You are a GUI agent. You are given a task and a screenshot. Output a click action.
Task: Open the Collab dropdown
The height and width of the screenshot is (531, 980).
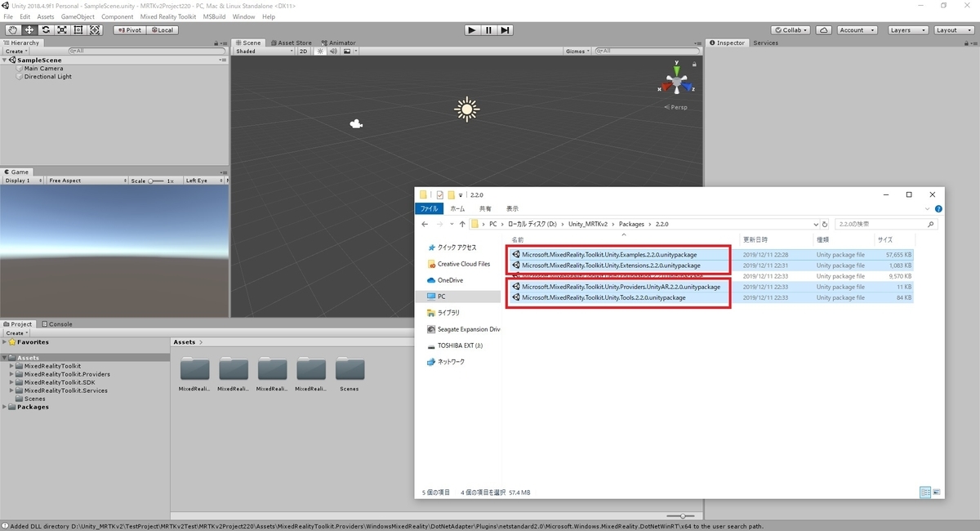click(x=791, y=29)
